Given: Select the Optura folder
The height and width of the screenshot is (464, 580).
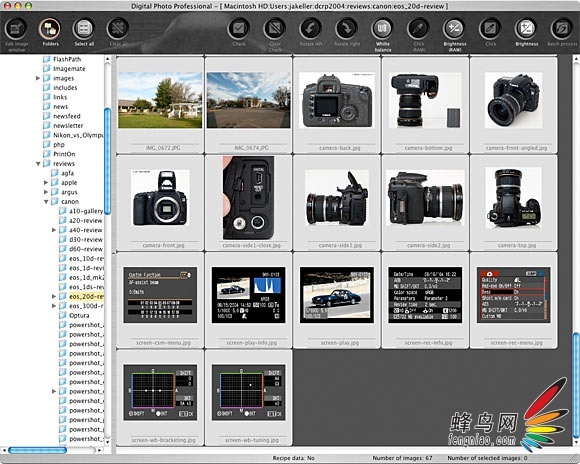Looking at the screenshot, I should pos(74,315).
